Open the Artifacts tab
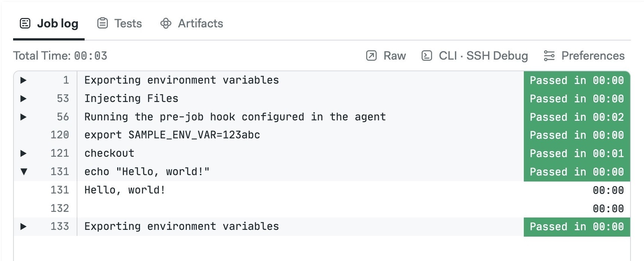This screenshot has width=644, height=261. 192,24
